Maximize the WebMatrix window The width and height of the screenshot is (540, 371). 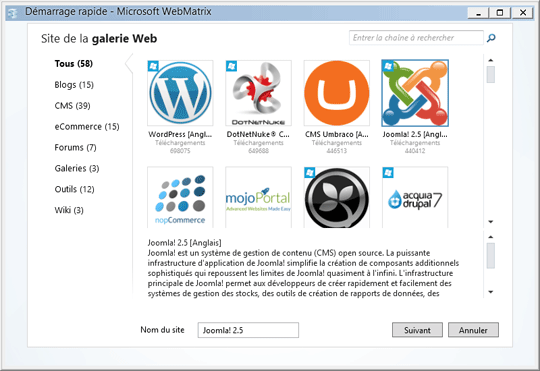[500, 13]
